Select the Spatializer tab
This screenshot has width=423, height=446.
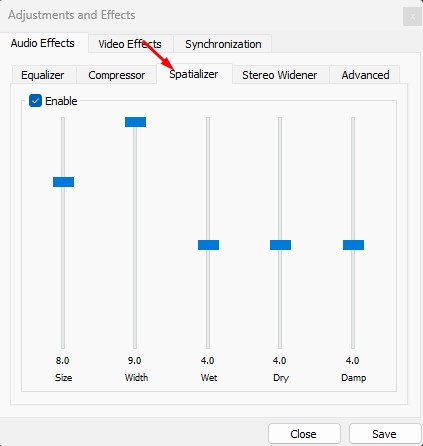[x=194, y=74]
